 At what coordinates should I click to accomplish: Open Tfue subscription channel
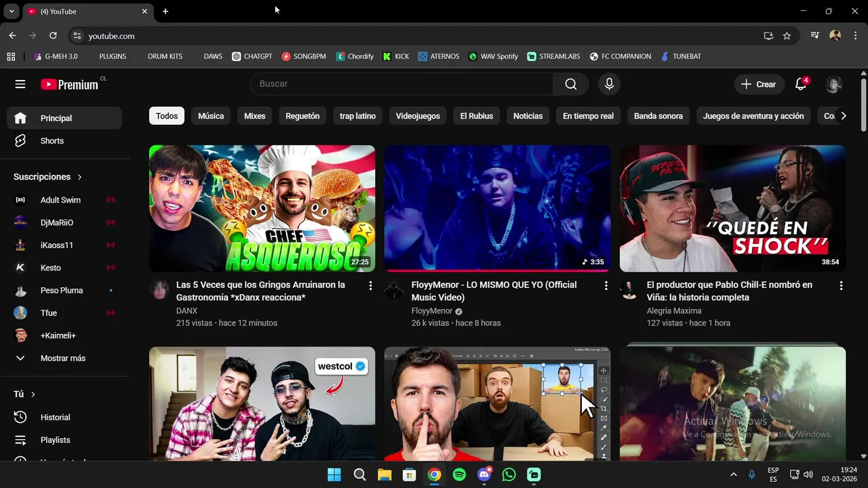pos(64,313)
